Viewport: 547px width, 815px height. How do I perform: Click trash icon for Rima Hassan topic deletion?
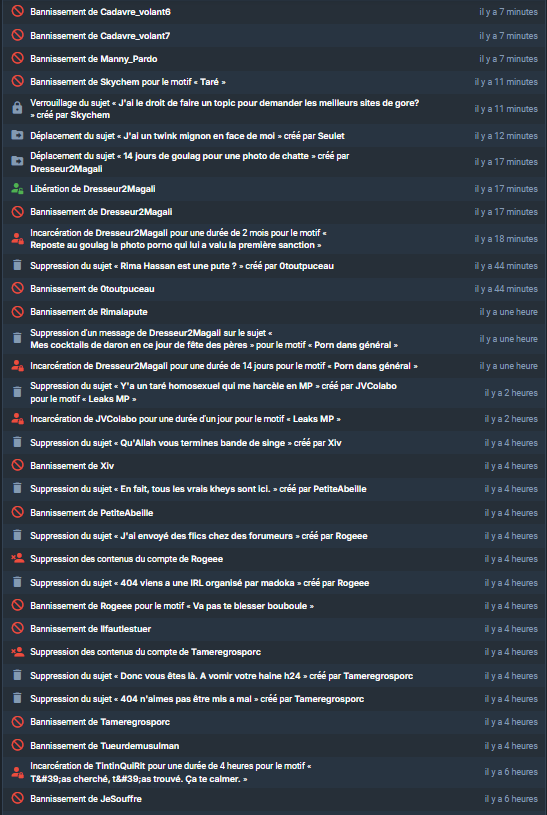click(17, 266)
